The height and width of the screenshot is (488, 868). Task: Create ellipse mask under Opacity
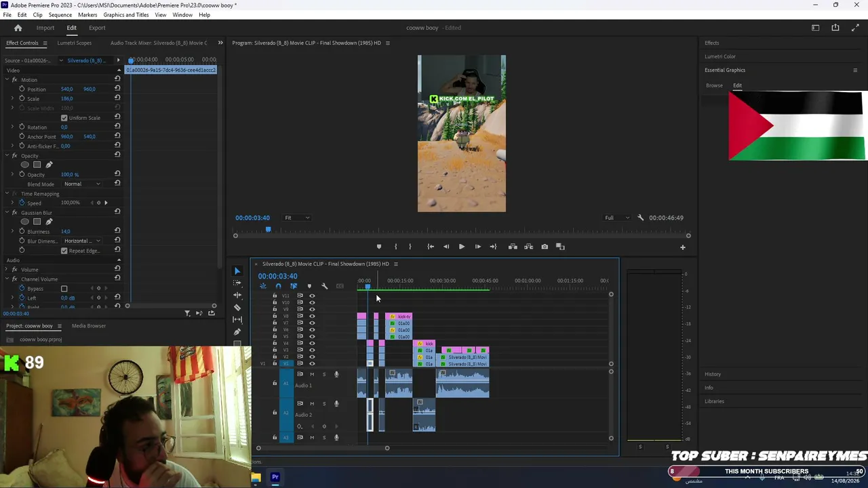click(x=25, y=165)
